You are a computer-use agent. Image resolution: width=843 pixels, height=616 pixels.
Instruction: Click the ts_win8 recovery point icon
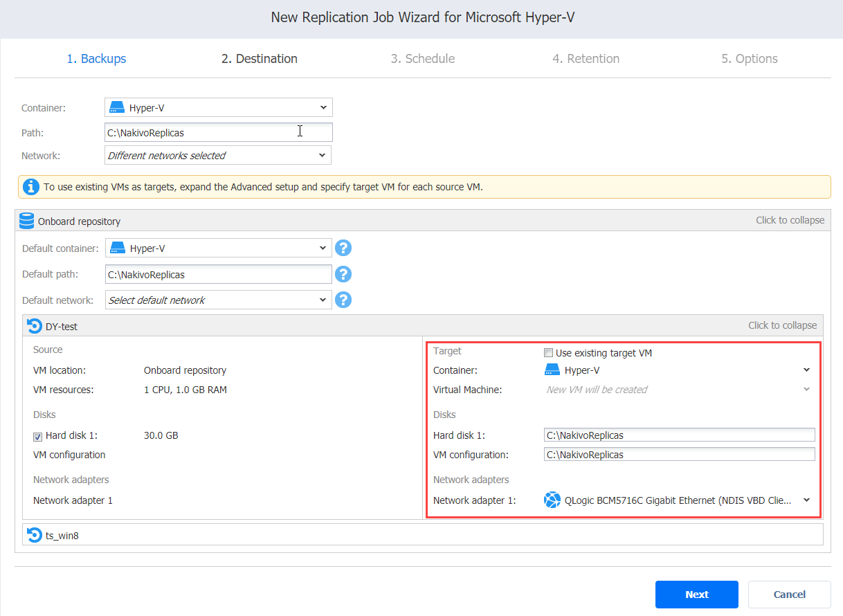click(34, 535)
